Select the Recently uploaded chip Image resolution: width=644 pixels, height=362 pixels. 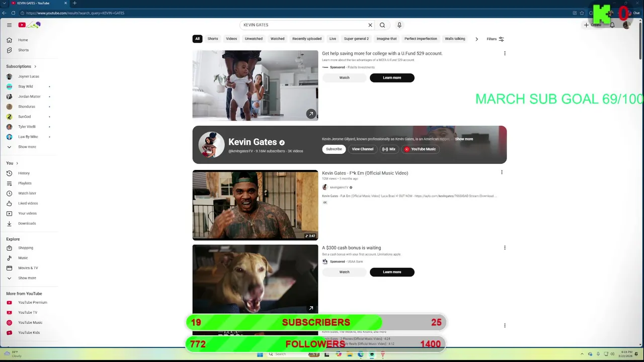click(307, 39)
